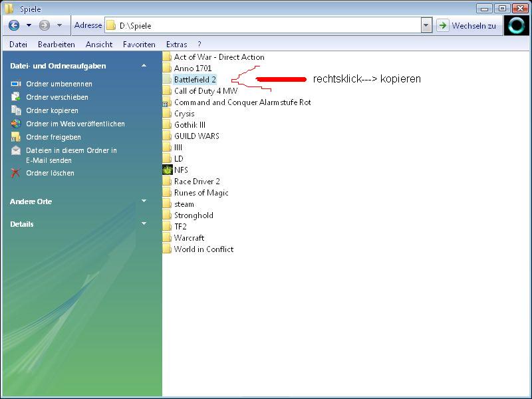The width and height of the screenshot is (532, 399).
Task: Click the D:\Spiele address field
Action: [263, 25]
